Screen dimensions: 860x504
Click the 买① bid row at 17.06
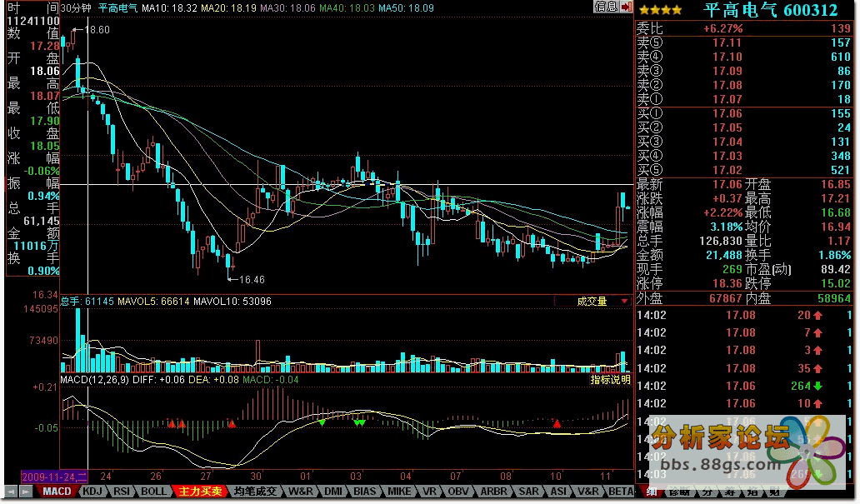coord(743,113)
